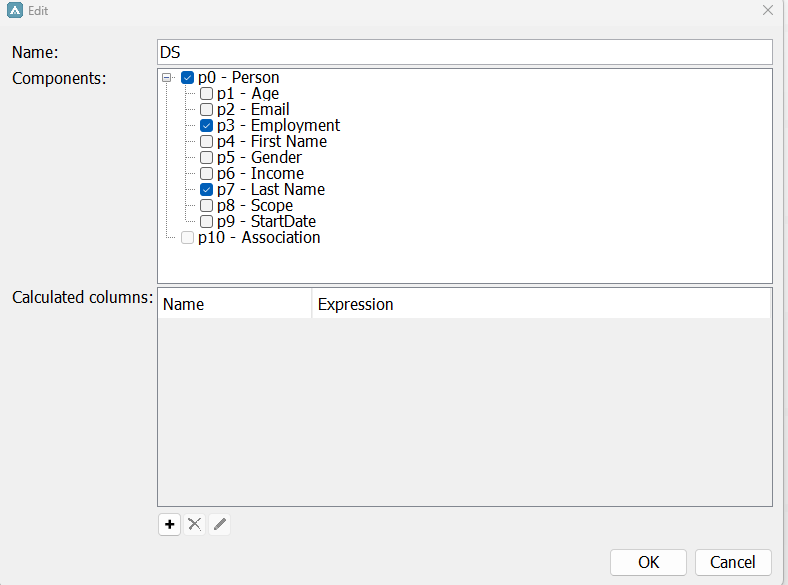Focus the Name input field containing DS

[465, 52]
